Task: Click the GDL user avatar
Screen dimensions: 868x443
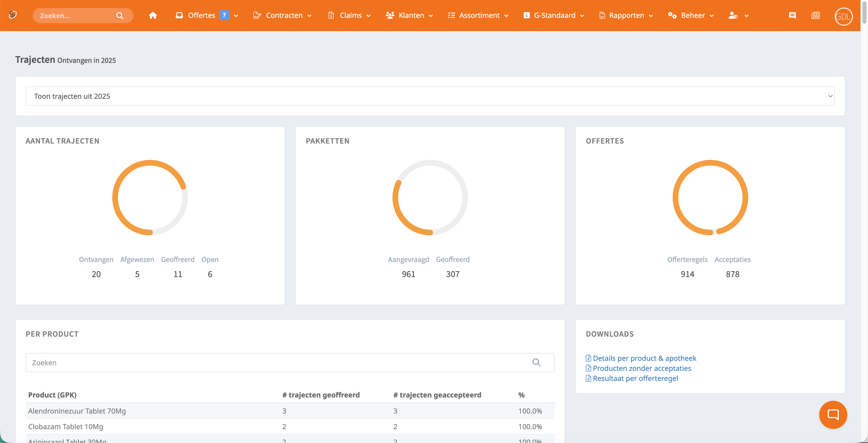Action: [x=843, y=16]
